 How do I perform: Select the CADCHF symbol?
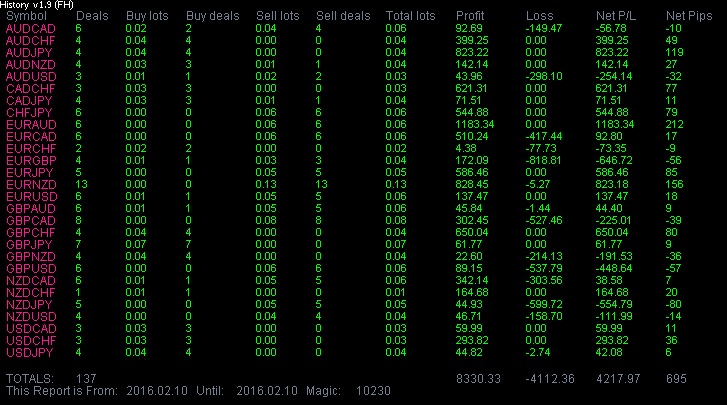coord(31,89)
